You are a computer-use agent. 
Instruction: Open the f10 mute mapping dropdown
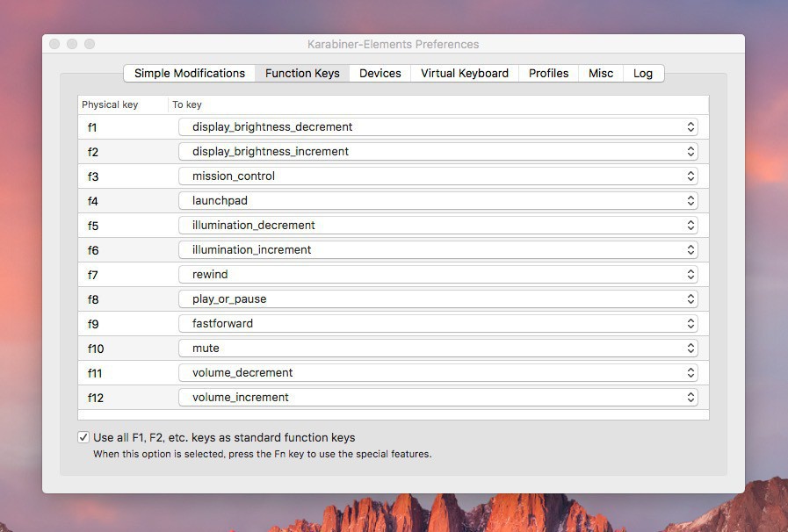pyautogui.click(x=437, y=349)
